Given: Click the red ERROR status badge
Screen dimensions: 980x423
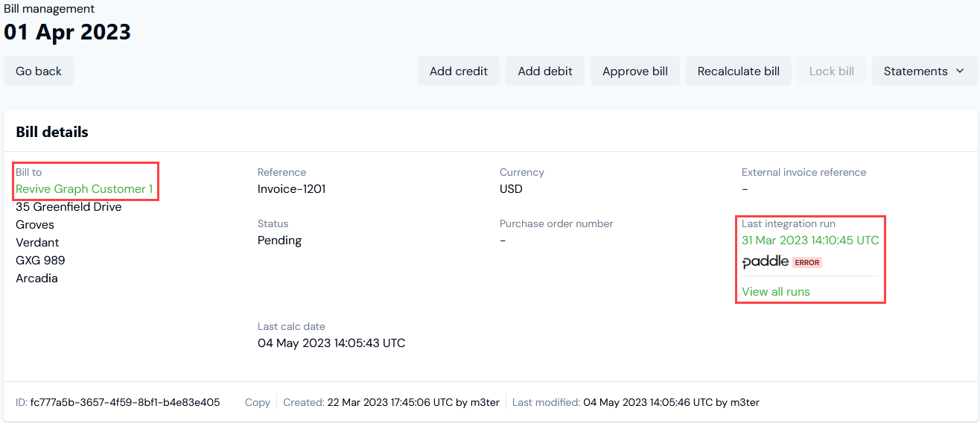Looking at the screenshot, I should pyautogui.click(x=807, y=263).
